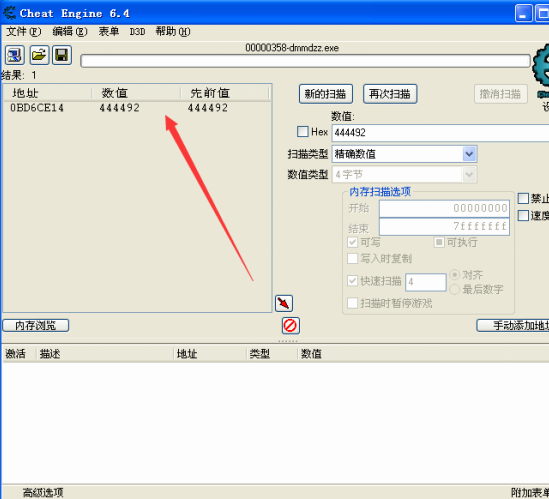Image resolution: width=549 pixels, height=499 pixels.
Task: Click the 数值 cell 444492 in results
Action: (x=119, y=108)
